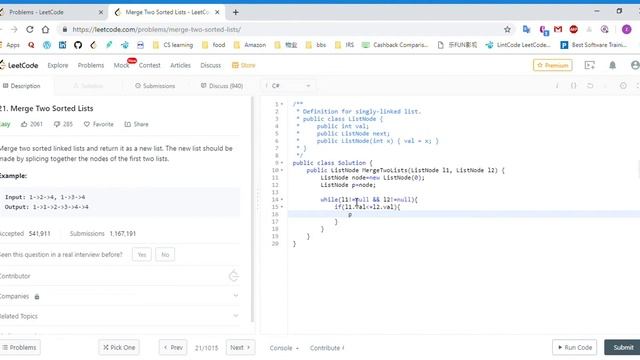Reload the page with the refresh icon

[29, 29]
